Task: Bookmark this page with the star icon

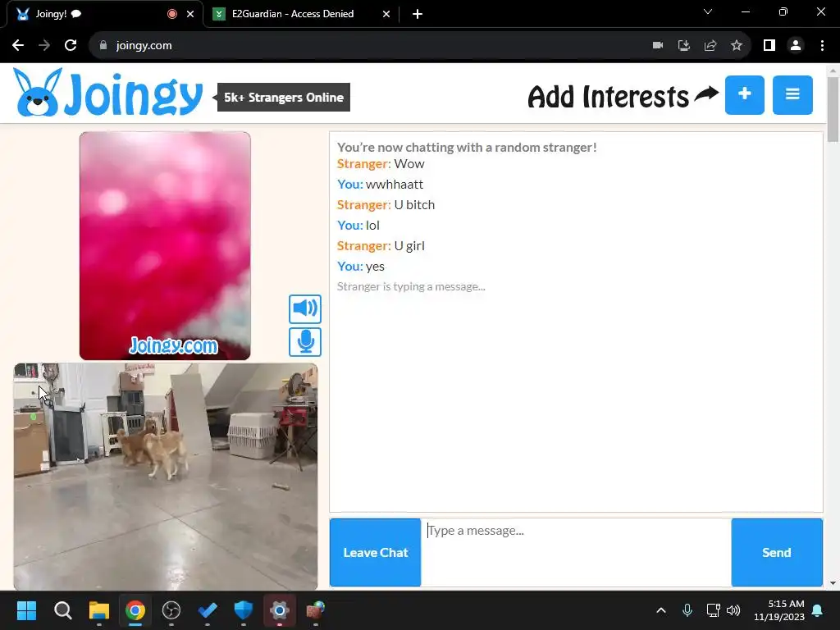Action: click(x=737, y=46)
